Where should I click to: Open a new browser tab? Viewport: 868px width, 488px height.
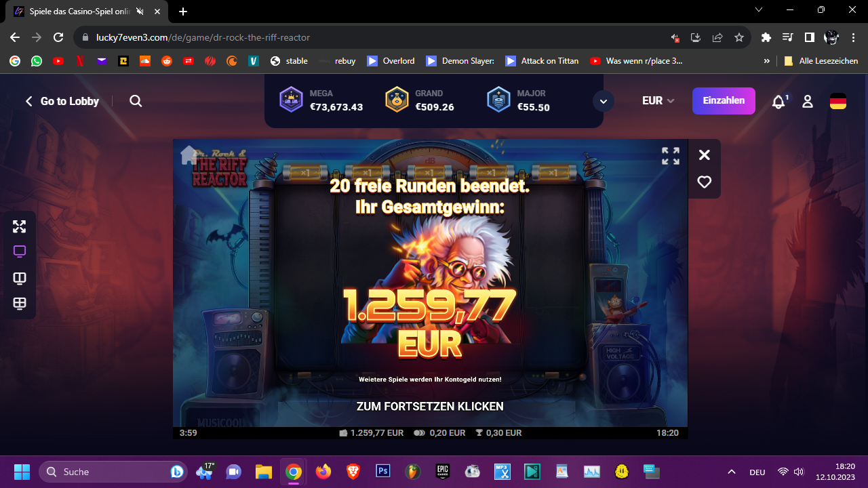183,12
